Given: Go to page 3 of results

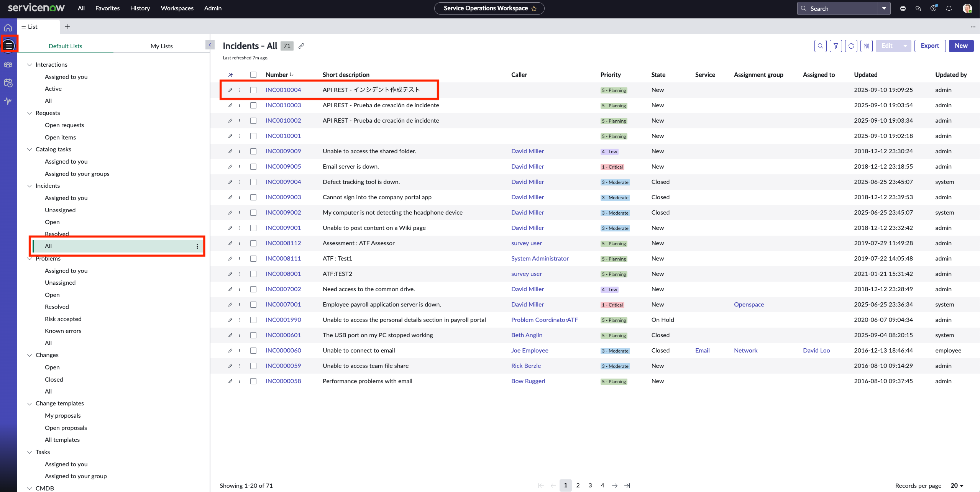Looking at the screenshot, I should [x=590, y=485].
